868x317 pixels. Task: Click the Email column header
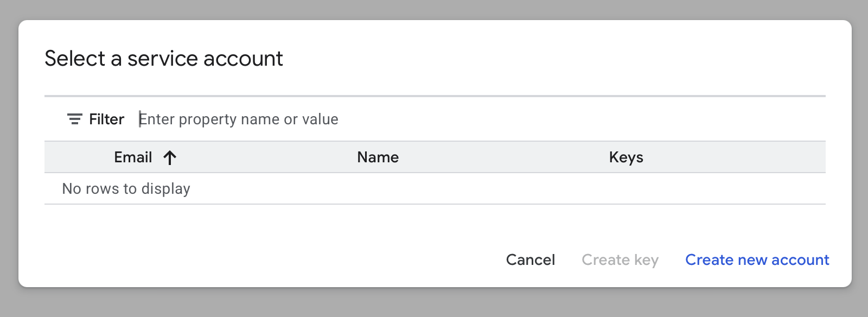(x=133, y=157)
